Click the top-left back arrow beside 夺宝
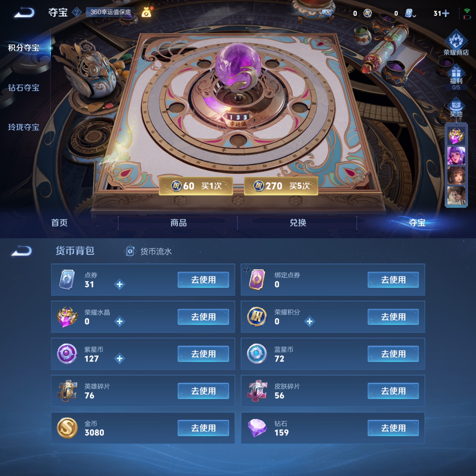 click(x=24, y=12)
